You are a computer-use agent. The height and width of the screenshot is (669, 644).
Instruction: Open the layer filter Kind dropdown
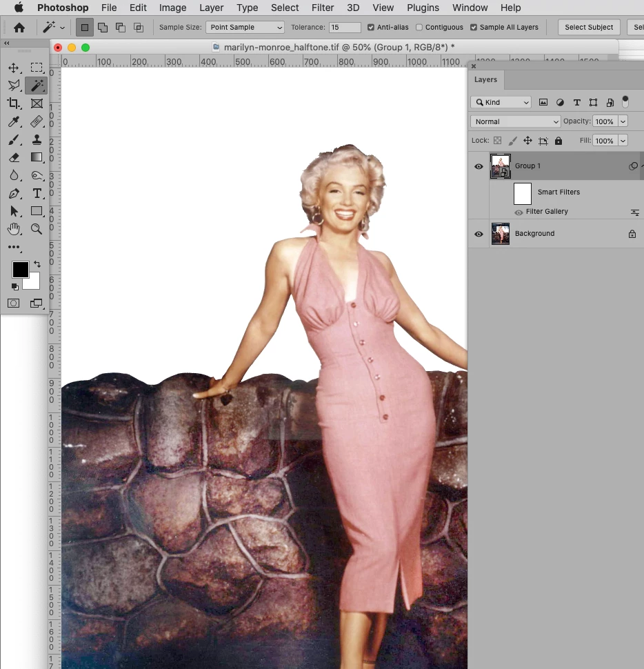501,102
